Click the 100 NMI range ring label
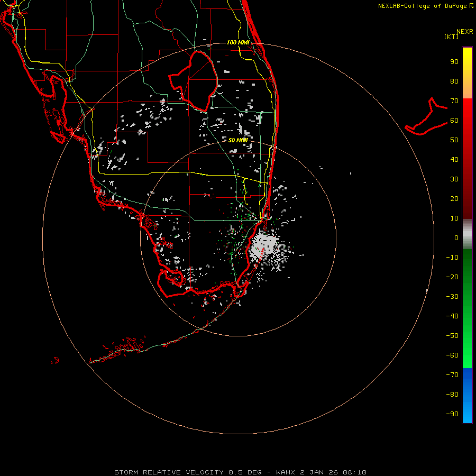The width and height of the screenshot is (476, 476). pyautogui.click(x=238, y=42)
